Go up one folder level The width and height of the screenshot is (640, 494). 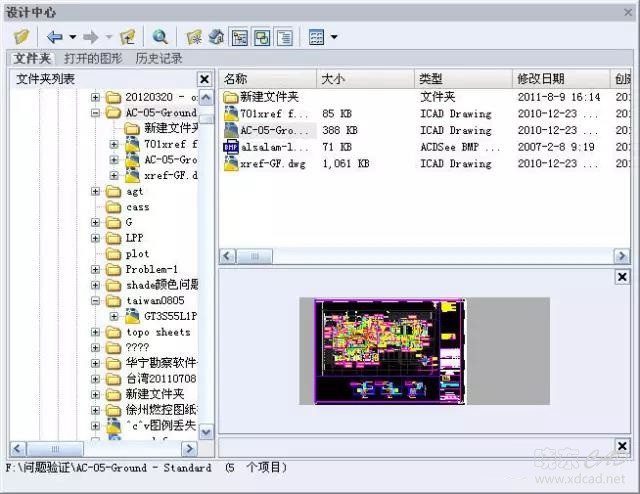pos(127,37)
